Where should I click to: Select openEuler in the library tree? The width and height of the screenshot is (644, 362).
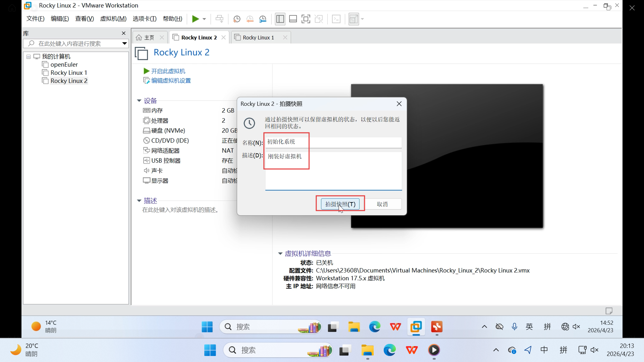(x=64, y=65)
